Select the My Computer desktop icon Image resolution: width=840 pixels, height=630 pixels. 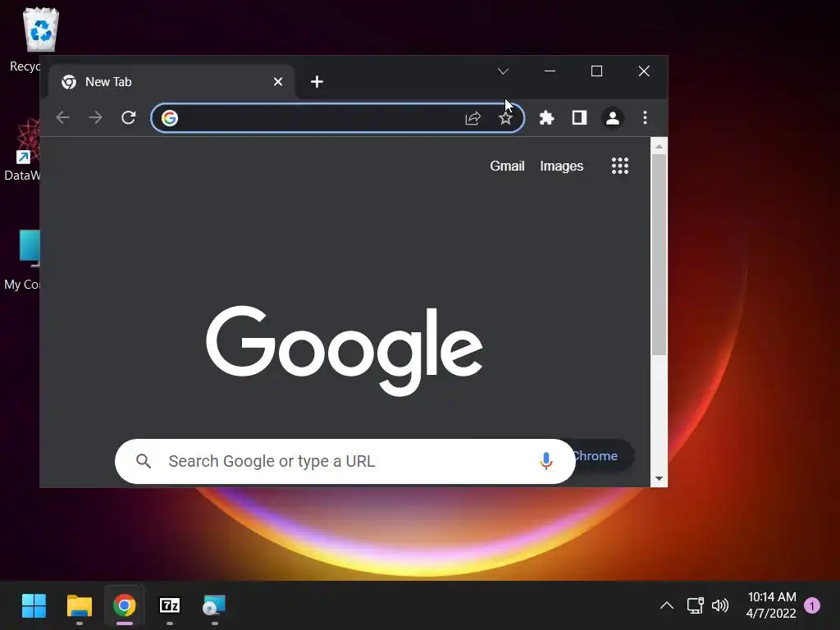pyautogui.click(x=22, y=260)
